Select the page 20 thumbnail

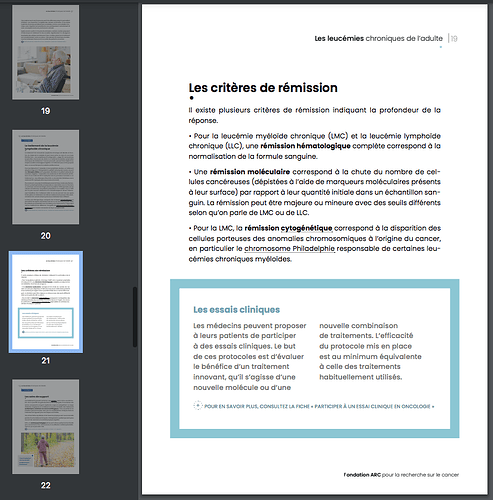[46, 177]
